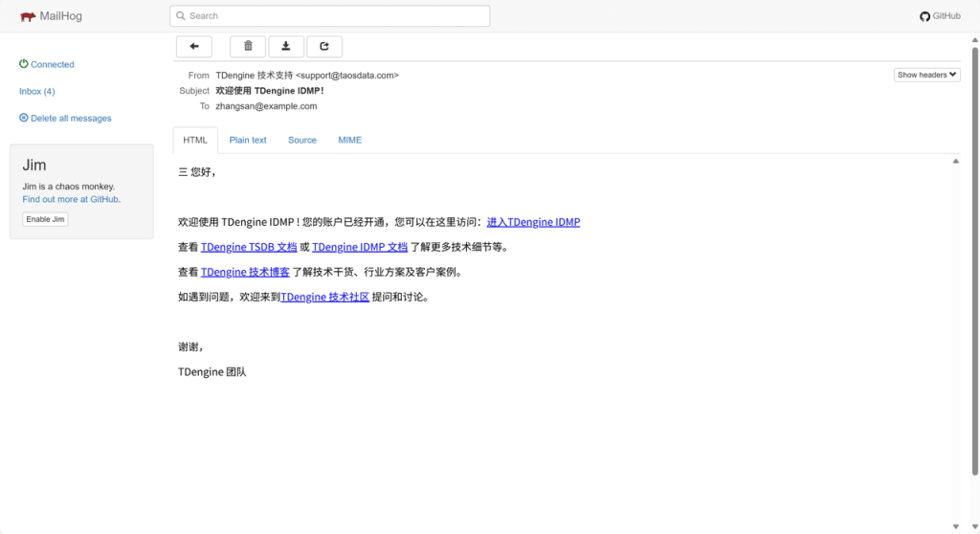Open TDengine TSDB 文档 link
This screenshot has width=980, height=534.
(x=249, y=247)
